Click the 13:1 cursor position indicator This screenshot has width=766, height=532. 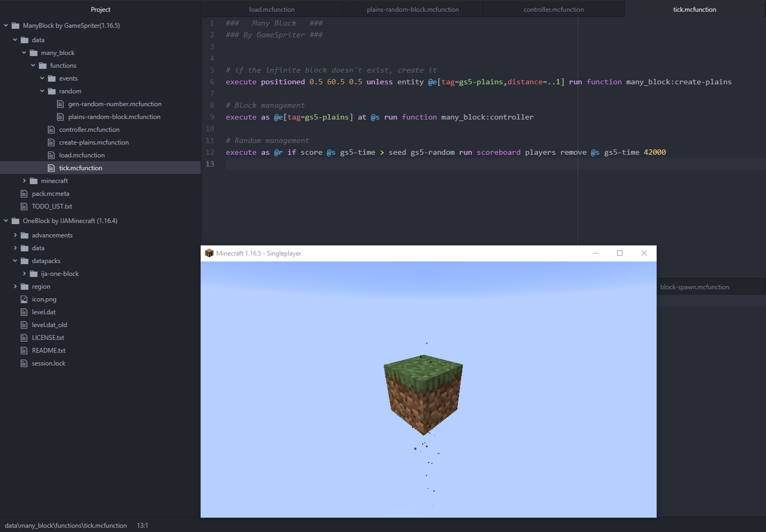[143, 526]
